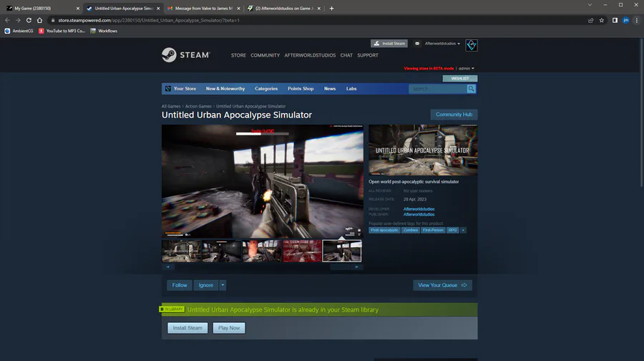Image resolution: width=644 pixels, height=361 pixels.
Task: Bookmark this page with the star icon
Action: pos(602,20)
